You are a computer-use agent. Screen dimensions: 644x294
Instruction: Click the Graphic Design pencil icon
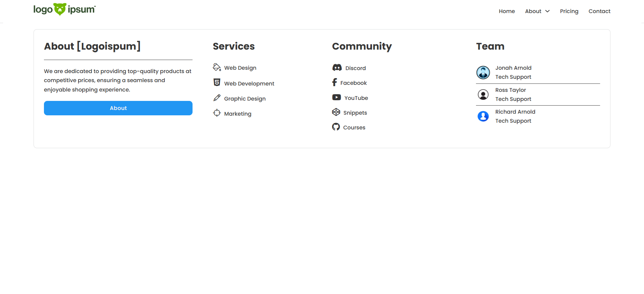217,98
